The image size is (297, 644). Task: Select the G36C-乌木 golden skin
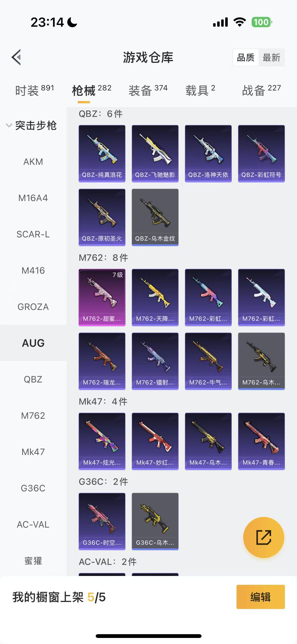(x=155, y=521)
